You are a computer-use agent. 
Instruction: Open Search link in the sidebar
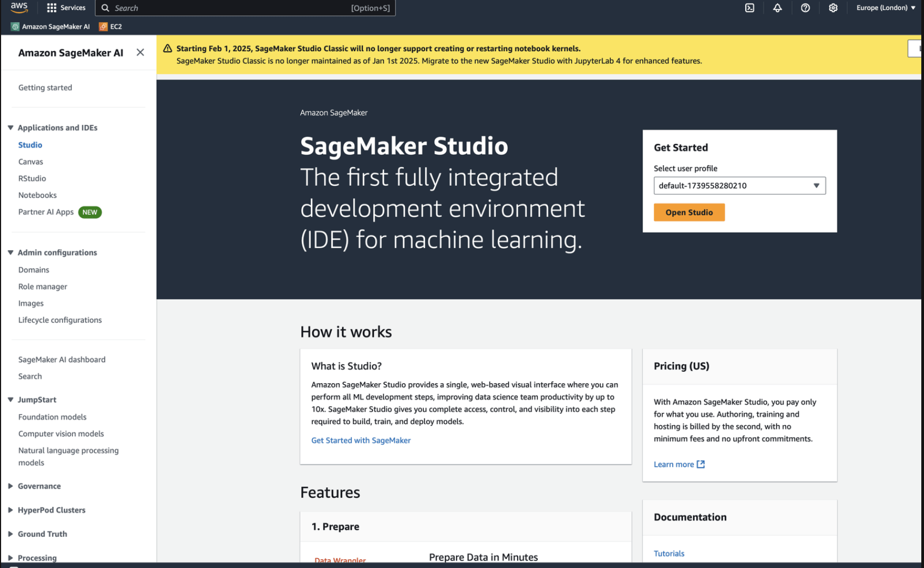30,377
